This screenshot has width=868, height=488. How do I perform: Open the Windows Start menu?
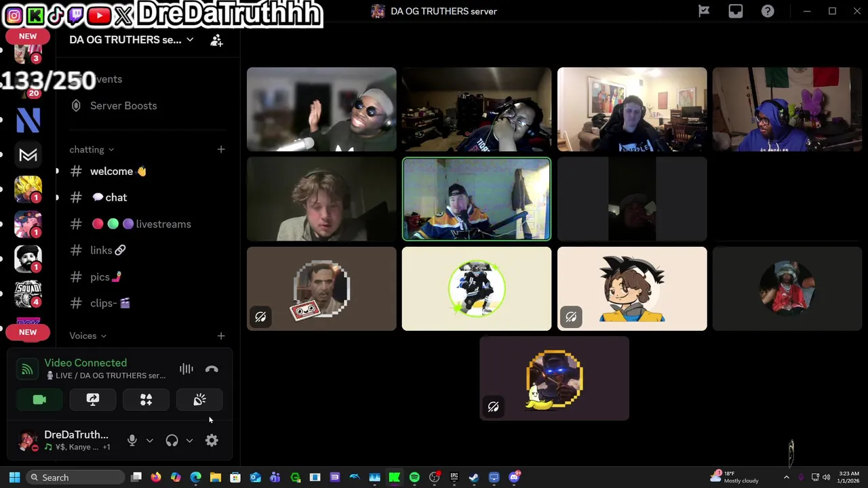tap(14, 477)
